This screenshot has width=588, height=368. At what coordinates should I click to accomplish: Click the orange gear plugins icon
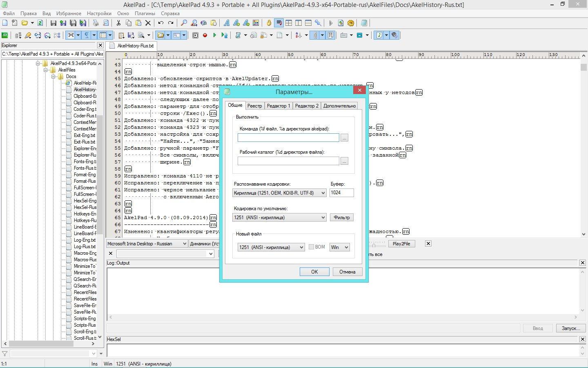coord(350,23)
